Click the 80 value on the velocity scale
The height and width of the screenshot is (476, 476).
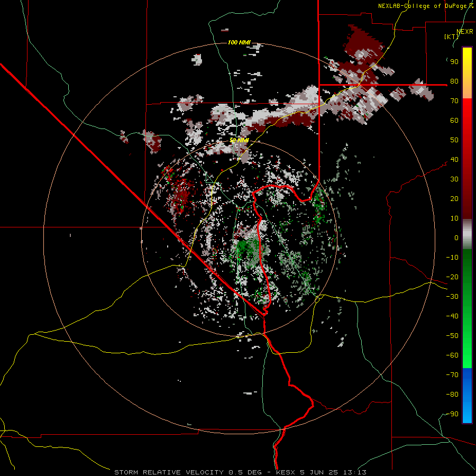pos(454,81)
